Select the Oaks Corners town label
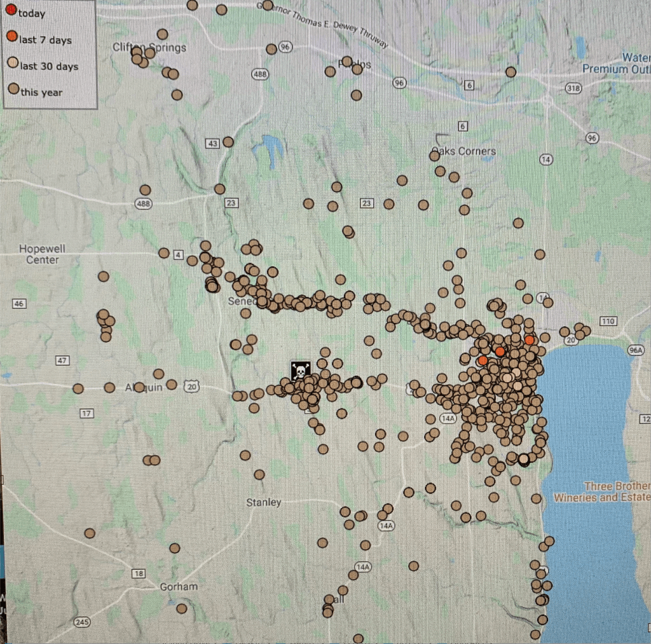Screen dimensions: 651x644 463,151
